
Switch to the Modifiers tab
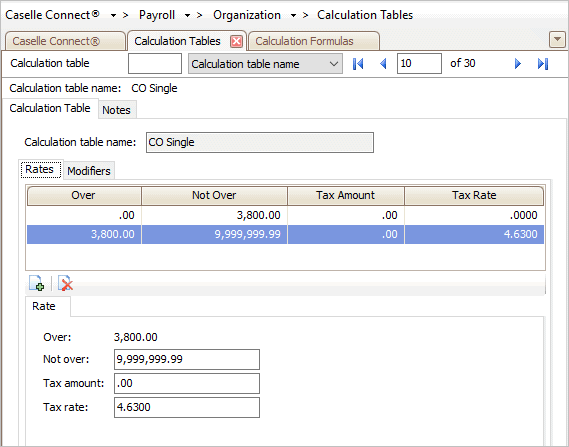click(x=89, y=171)
